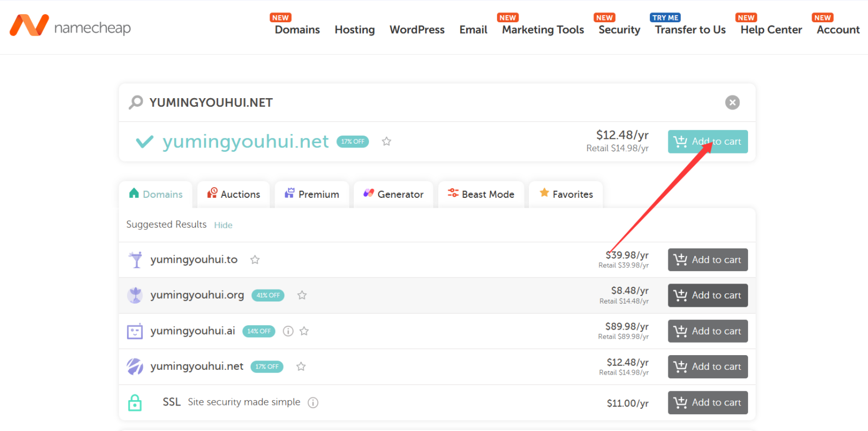The image size is (868, 431).
Task: Open the Domains navigation menu
Action: [297, 30]
